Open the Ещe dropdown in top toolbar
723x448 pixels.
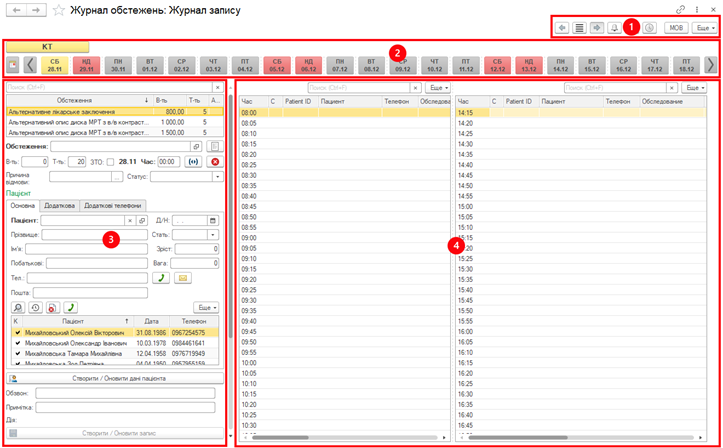coord(704,28)
